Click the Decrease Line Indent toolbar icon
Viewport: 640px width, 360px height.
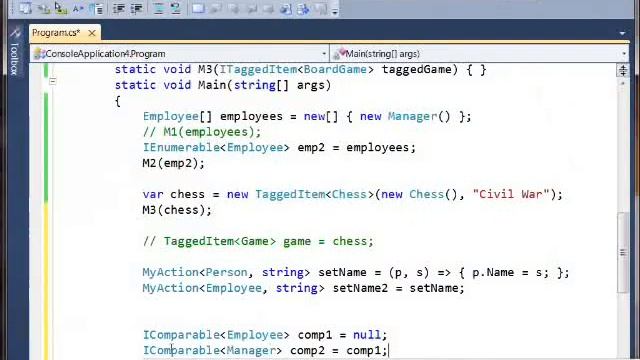point(119,8)
